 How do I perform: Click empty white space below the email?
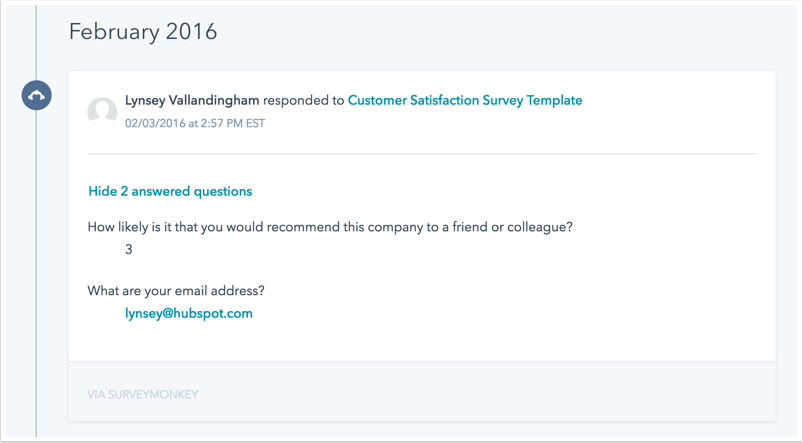(422, 341)
